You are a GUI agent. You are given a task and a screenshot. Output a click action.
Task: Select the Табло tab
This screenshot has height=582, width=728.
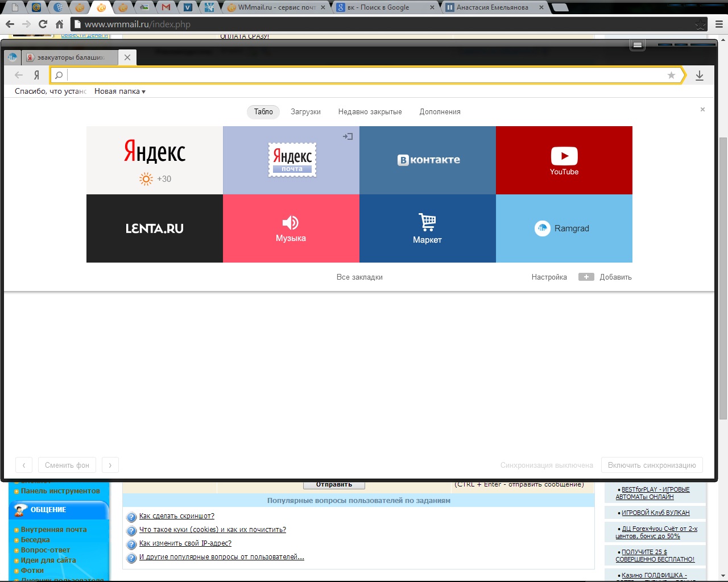(x=263, y=112)
